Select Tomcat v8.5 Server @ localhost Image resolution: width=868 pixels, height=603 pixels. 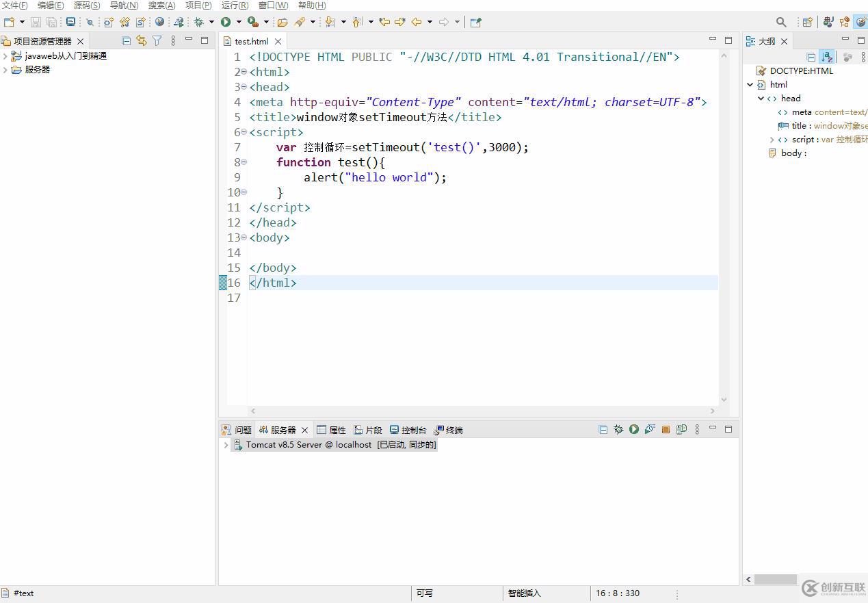click(x=308, y=445)
